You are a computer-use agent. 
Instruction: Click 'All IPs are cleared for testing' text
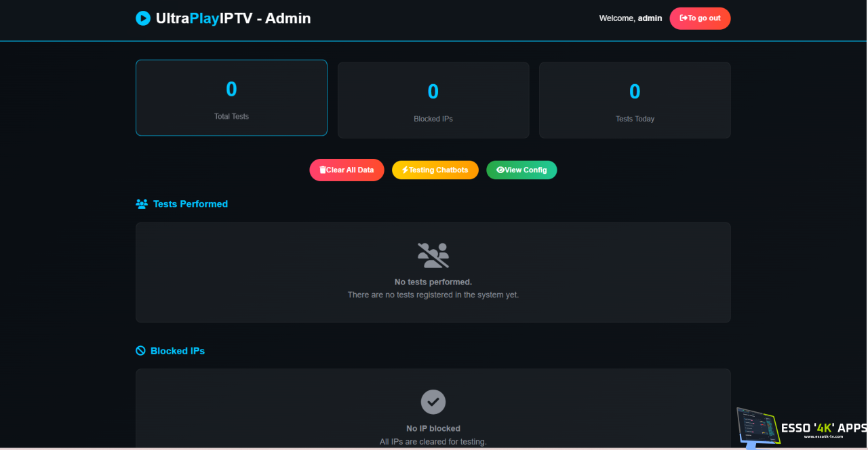pyautogui.click(x=433, y=442)
